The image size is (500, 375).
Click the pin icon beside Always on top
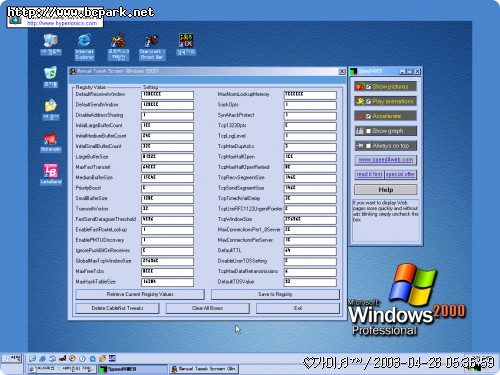coord(360,146)
